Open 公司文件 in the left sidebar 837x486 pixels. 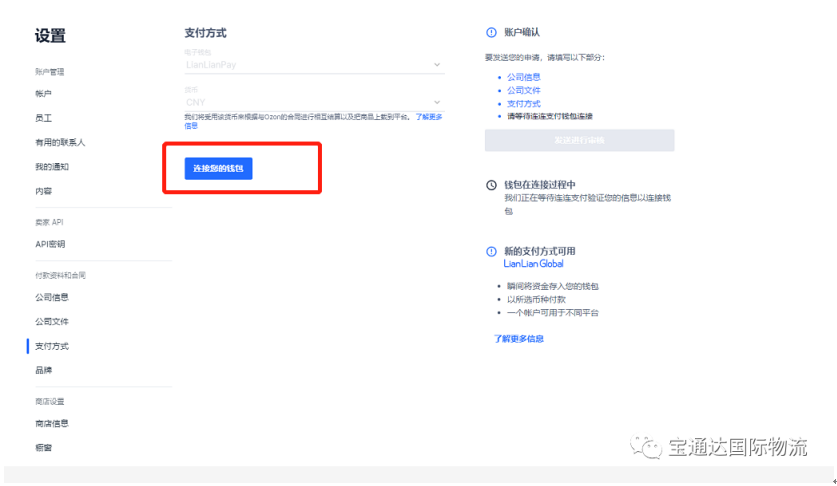52,322
